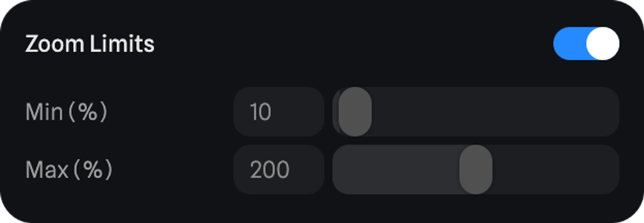Image resolution: width=644 pixels, height=223 pixels.
Task: Click the Min (%) label
Action: 66,112
